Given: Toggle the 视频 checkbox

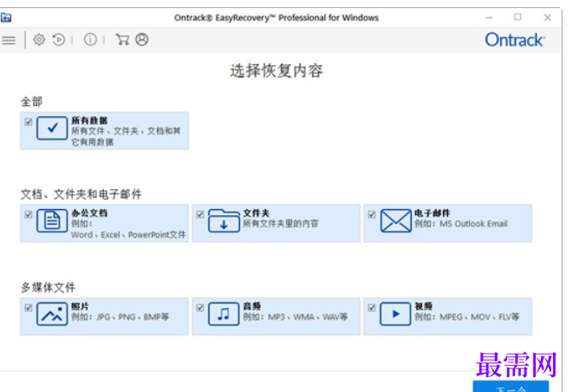Looking at the screenshot, I should click(372, 308).
